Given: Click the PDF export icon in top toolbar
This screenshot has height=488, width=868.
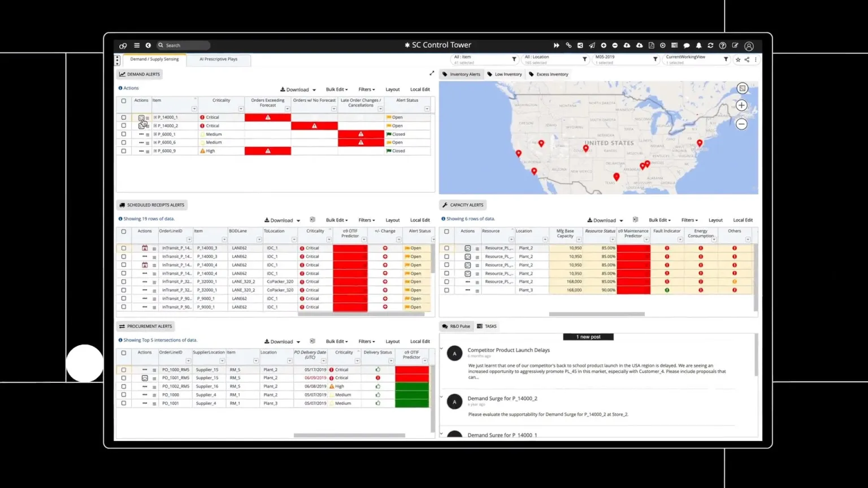Looking at the screenshot, I should [652, 45].
